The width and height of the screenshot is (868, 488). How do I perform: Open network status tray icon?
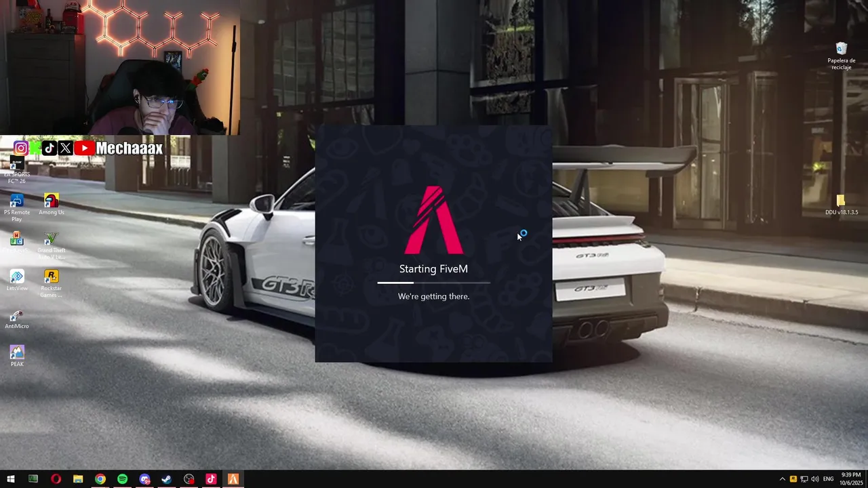804,479
